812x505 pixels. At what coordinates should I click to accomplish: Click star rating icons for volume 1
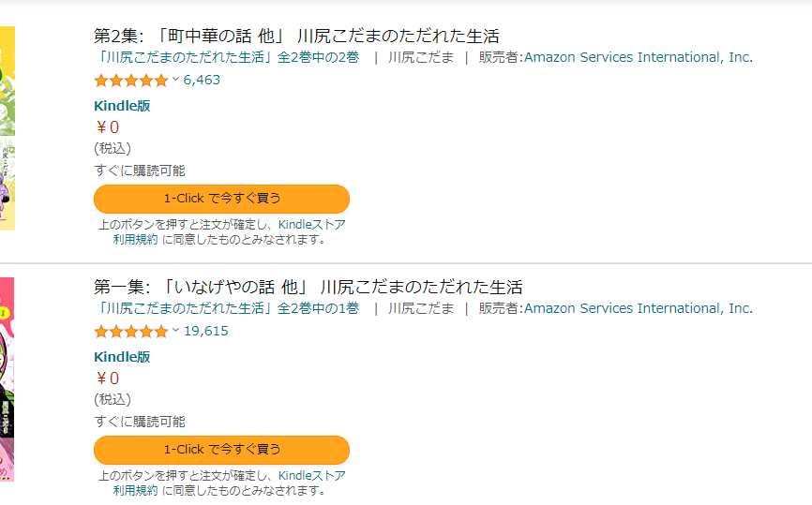point(130,332)
